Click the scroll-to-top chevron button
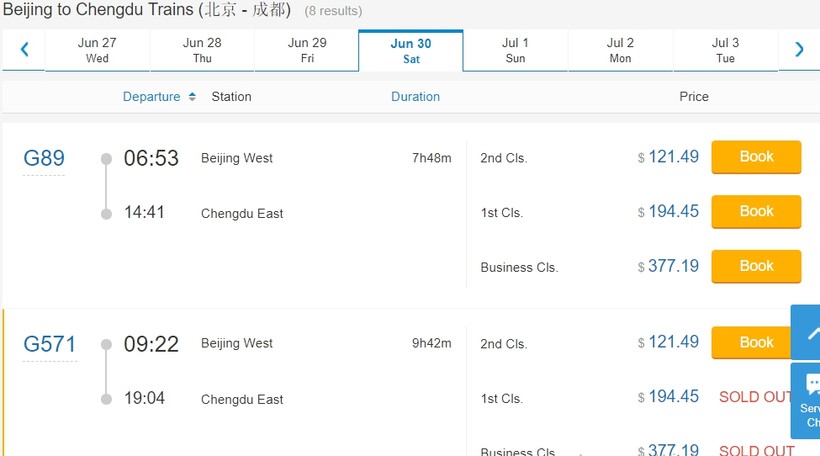 pyautogui.click(x=808, y=333)
